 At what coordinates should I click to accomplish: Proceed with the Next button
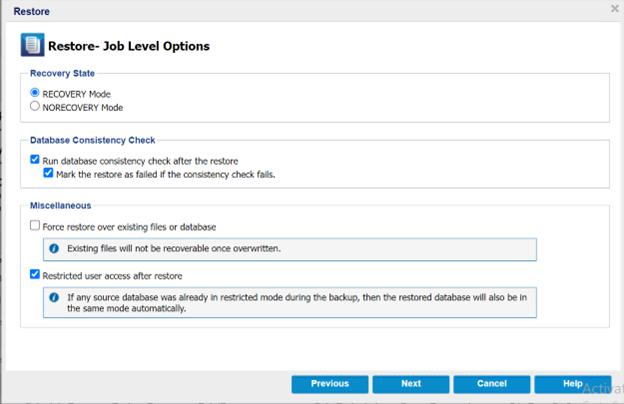[411, 384]
